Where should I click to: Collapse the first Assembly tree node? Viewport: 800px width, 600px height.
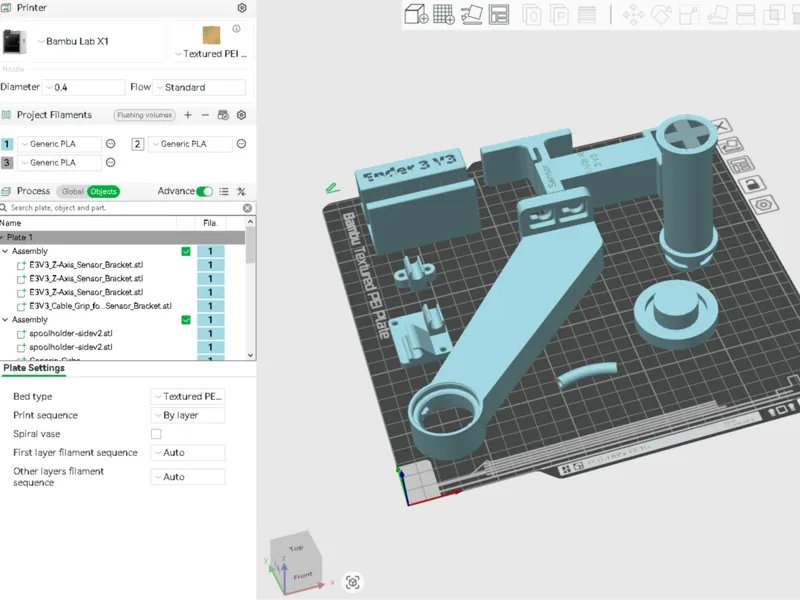5,251
